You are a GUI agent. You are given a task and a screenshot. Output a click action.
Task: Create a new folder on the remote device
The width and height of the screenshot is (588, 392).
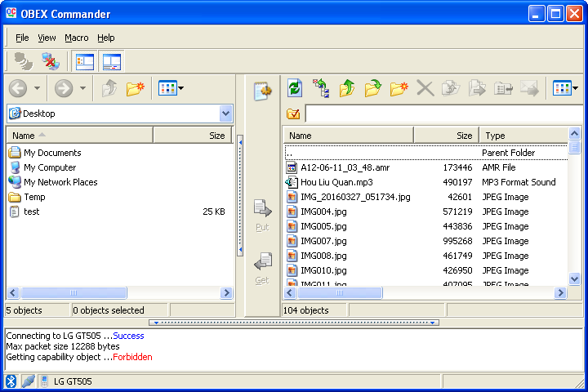tap(399, 88)
